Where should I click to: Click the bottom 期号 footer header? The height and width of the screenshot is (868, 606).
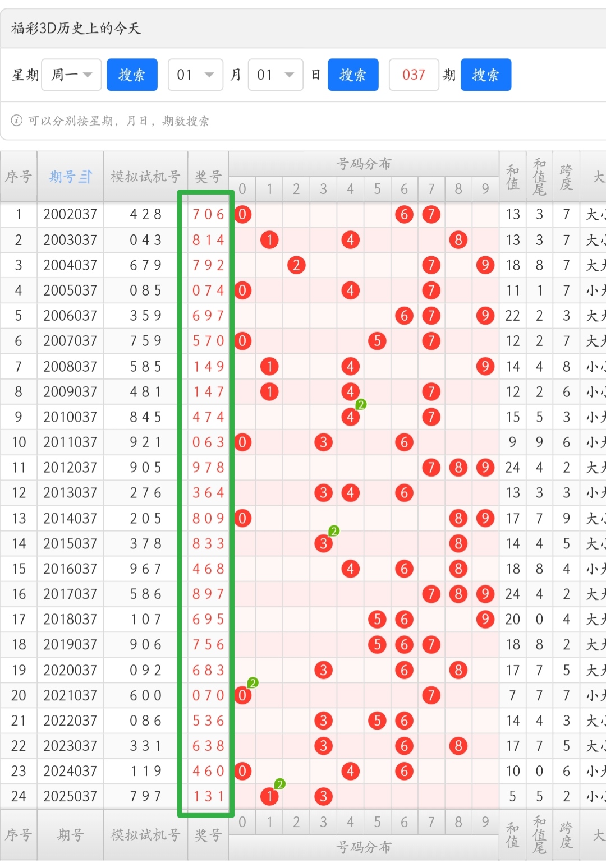(x=70, y=835)
